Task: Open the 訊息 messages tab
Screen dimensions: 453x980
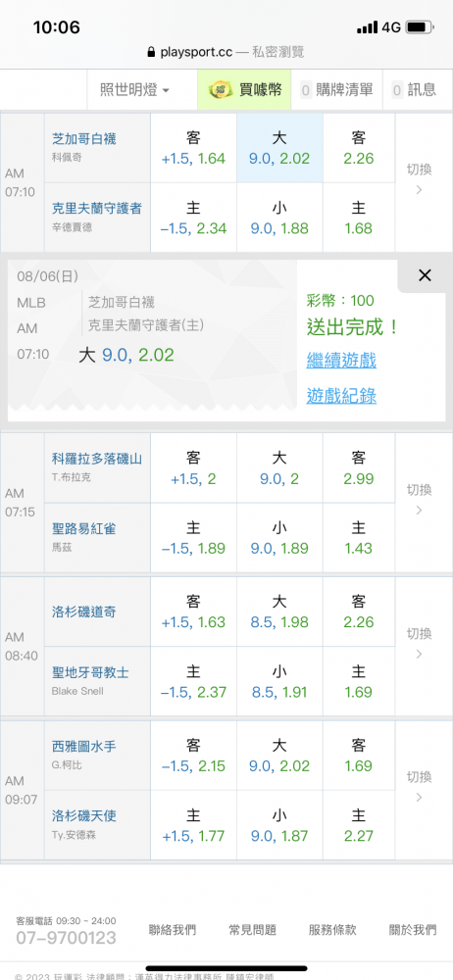Action: 414,90
